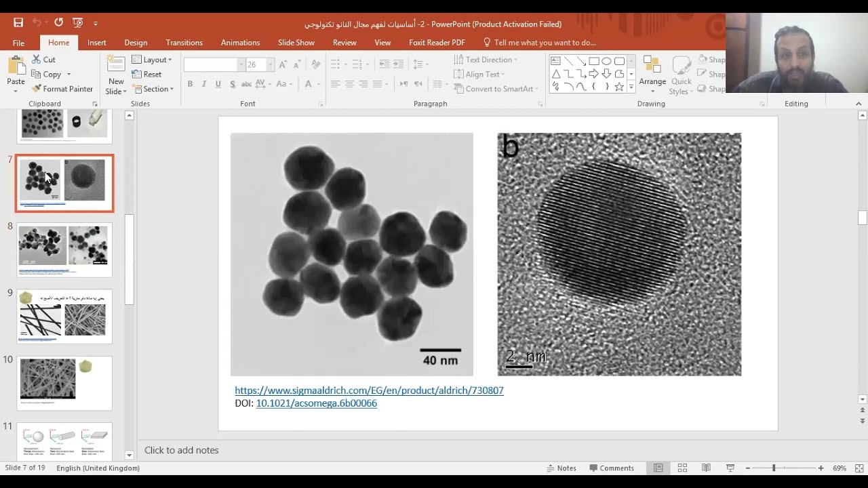Viewport: 868px width, 488px height.
Task: Click the Cut scissors command
Action: click(x=43, y=60)
